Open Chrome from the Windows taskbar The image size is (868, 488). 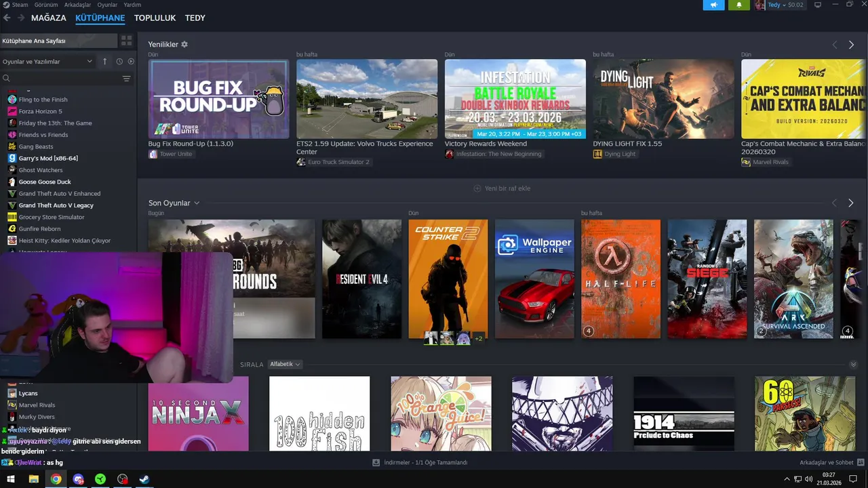point(56,479)
